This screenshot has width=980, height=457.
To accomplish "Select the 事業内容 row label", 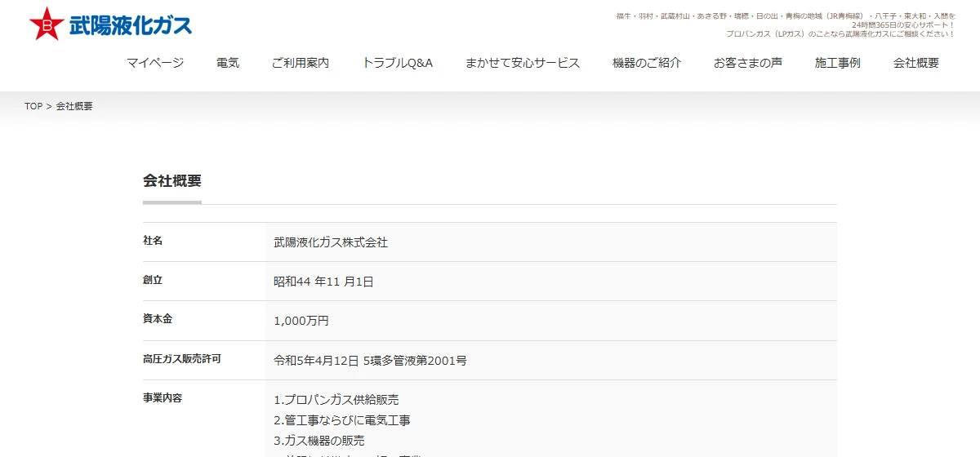I will [163, 397].
